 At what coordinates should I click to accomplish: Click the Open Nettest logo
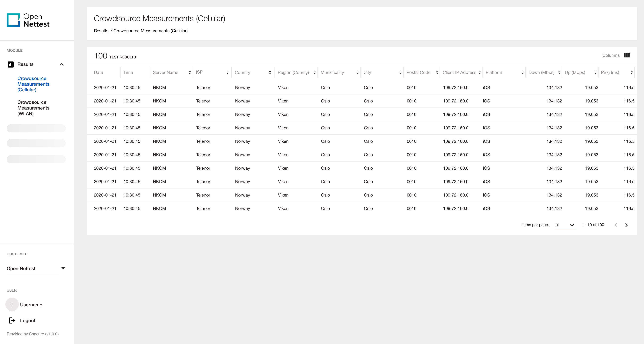click(28, 20)
